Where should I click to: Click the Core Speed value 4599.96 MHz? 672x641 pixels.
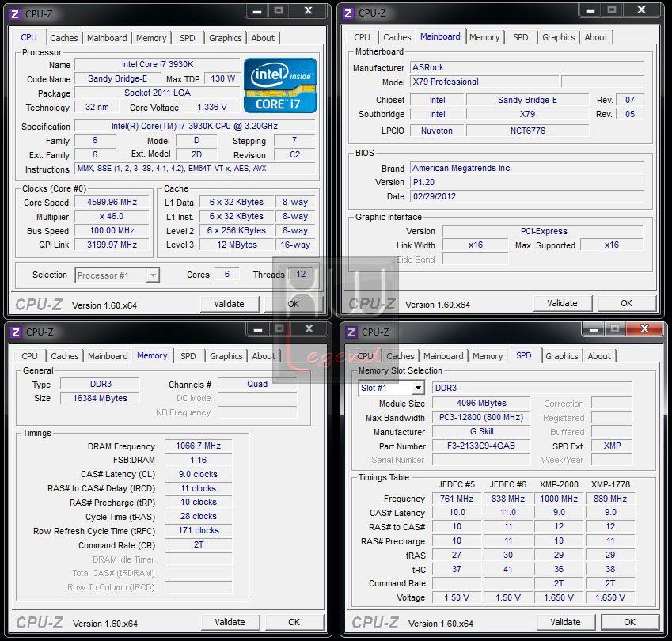(112, 202)
